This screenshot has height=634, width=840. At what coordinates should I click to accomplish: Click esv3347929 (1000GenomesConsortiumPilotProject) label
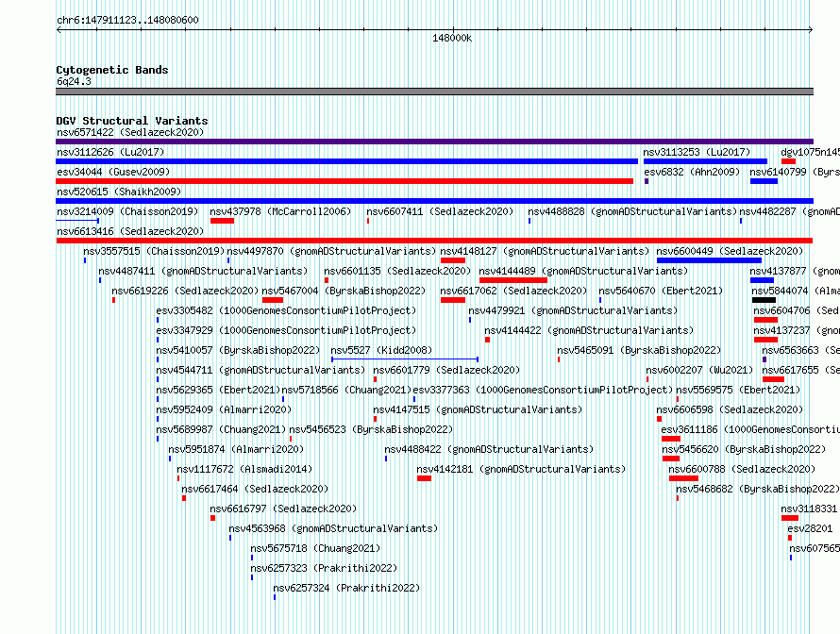pyautogui.click(x=286, y=330)
